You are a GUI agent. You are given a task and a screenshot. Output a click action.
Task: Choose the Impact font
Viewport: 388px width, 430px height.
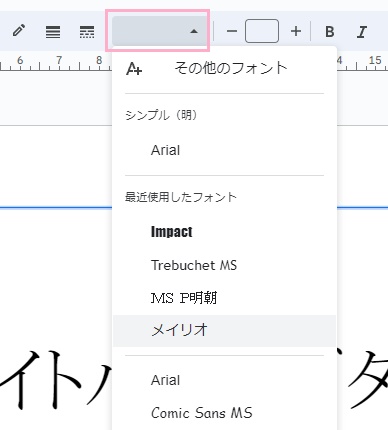tap(224, 232)
